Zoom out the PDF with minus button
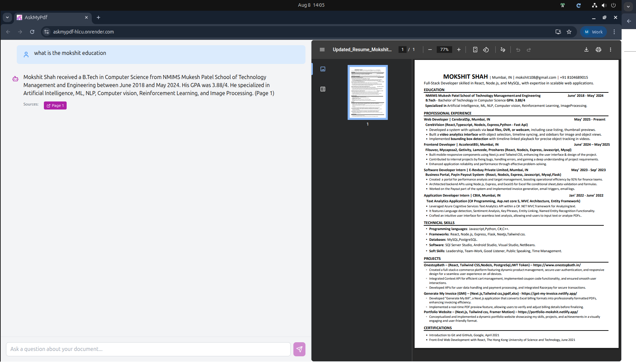Image resolution: width=636 pixels, height=364 pixels. coord(430,50)
